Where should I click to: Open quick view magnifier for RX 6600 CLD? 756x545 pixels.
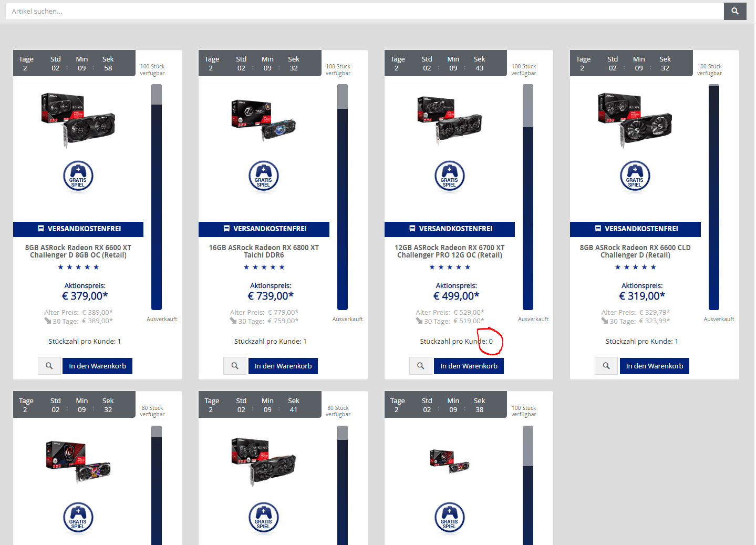pos(606,366)
